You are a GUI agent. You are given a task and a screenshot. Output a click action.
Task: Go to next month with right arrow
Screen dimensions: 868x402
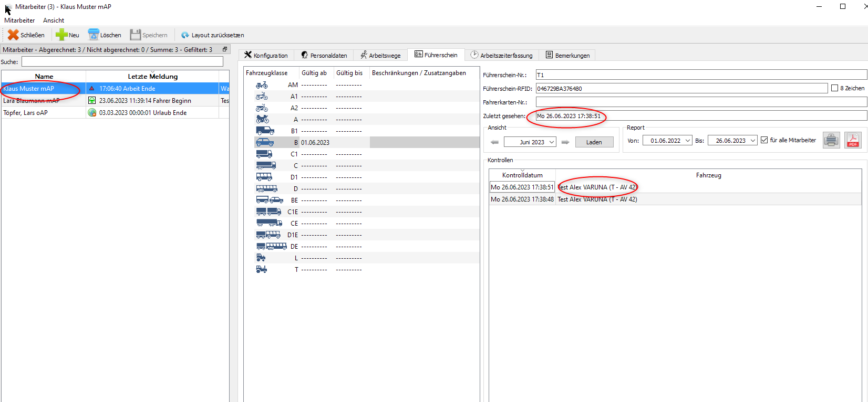click(565, 142)
